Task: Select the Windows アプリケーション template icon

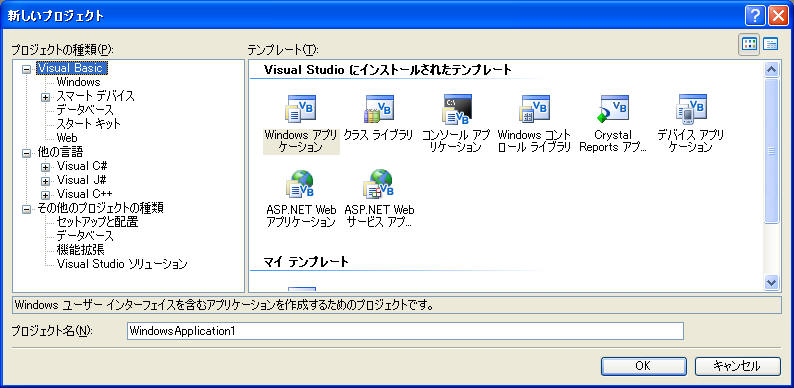Action: point(301,109)
